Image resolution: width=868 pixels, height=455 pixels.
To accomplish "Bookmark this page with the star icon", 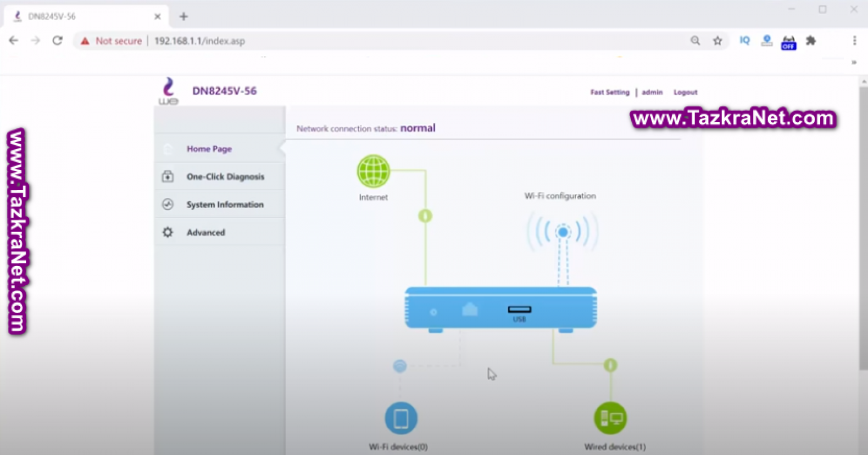I will (x=717, y=41).
